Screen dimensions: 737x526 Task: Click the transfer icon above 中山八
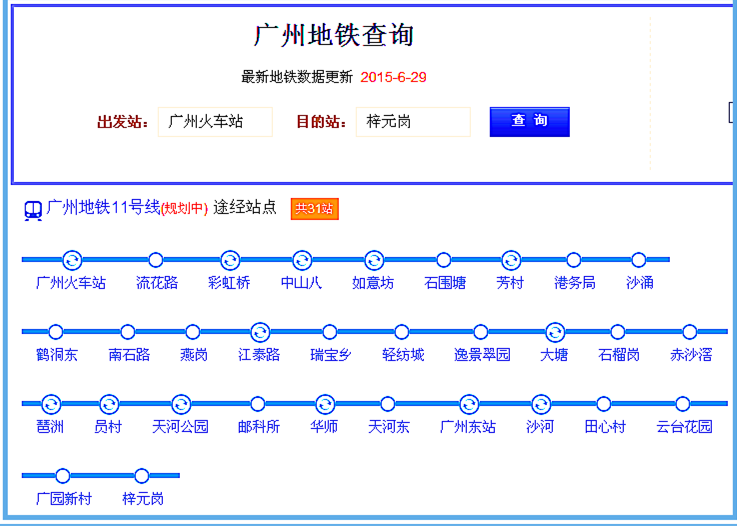coord(302,259)
